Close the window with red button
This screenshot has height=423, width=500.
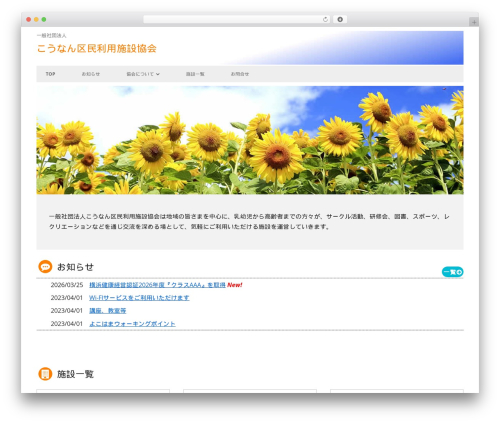click(x=29, y=20)
